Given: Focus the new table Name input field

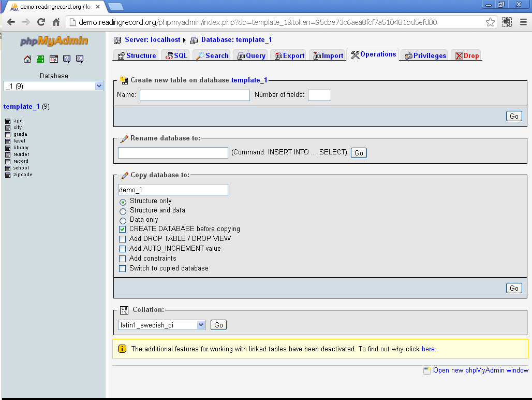Looking at the screenshot, I should 195,95.
